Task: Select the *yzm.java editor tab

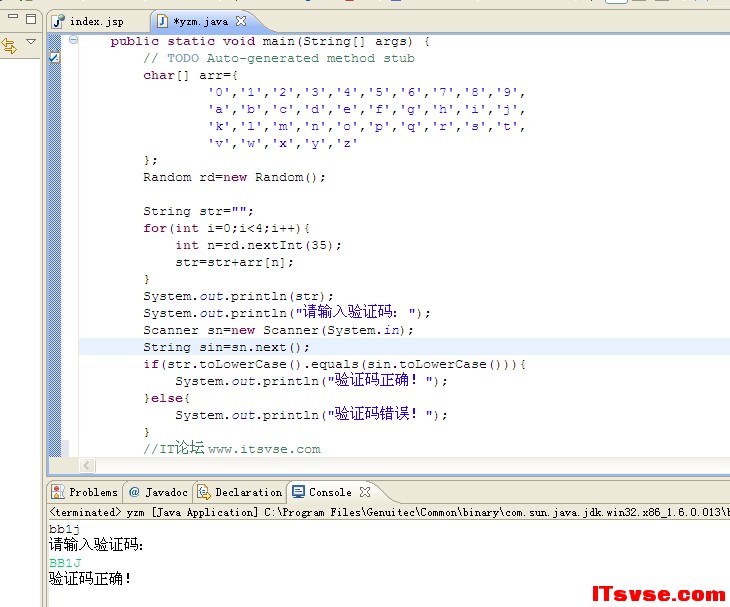Action: pyautogui.click(x=200, y=21)
